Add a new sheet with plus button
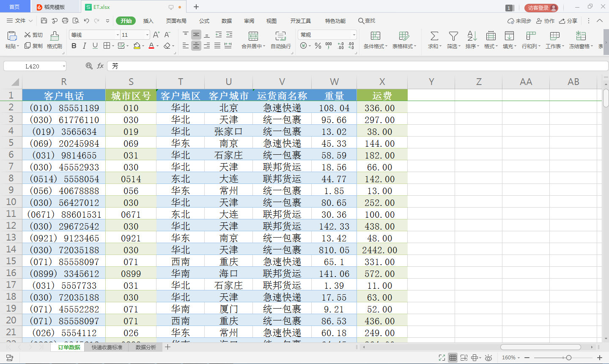 point(168,347)
